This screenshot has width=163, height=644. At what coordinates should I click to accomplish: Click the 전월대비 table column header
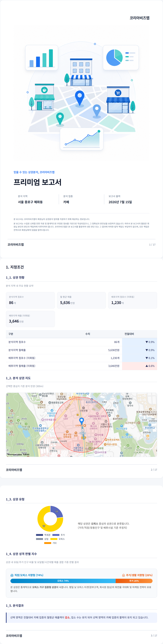(x=129, y=334)
